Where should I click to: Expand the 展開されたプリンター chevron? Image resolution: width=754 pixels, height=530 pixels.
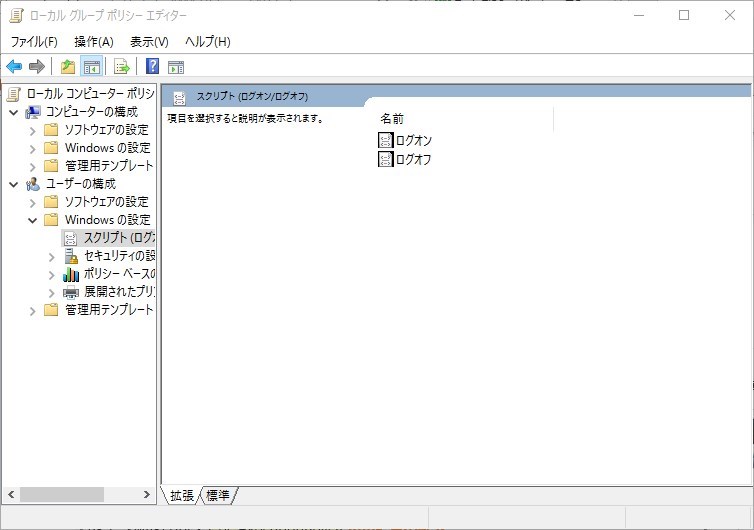(x=51, y=292)
